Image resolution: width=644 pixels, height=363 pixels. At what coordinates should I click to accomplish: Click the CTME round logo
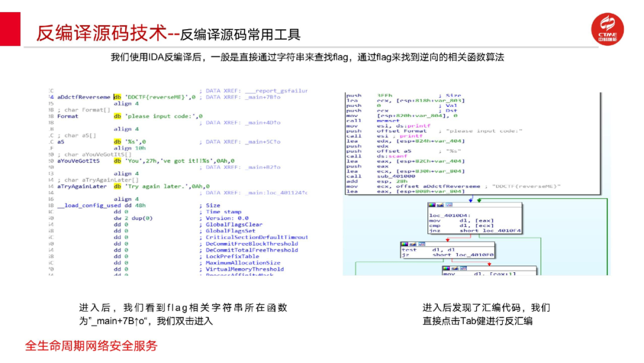(607, 29)
